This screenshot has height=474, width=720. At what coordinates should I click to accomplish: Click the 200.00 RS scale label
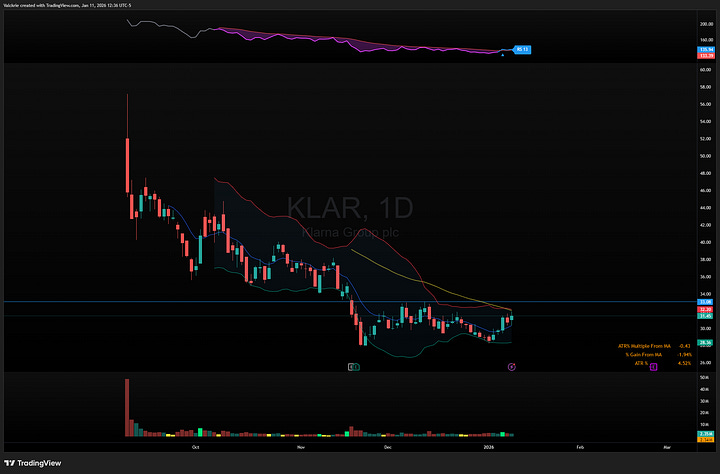(x=706, y=24)
